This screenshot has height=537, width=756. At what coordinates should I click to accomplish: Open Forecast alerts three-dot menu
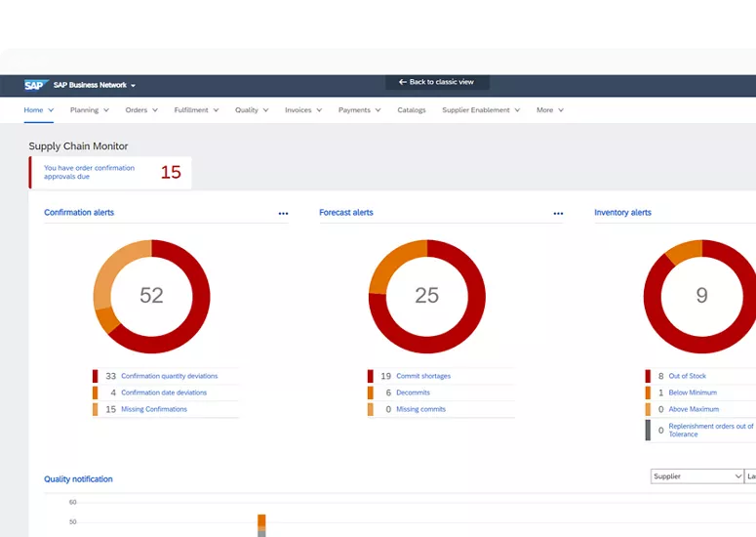pos(558,213)
